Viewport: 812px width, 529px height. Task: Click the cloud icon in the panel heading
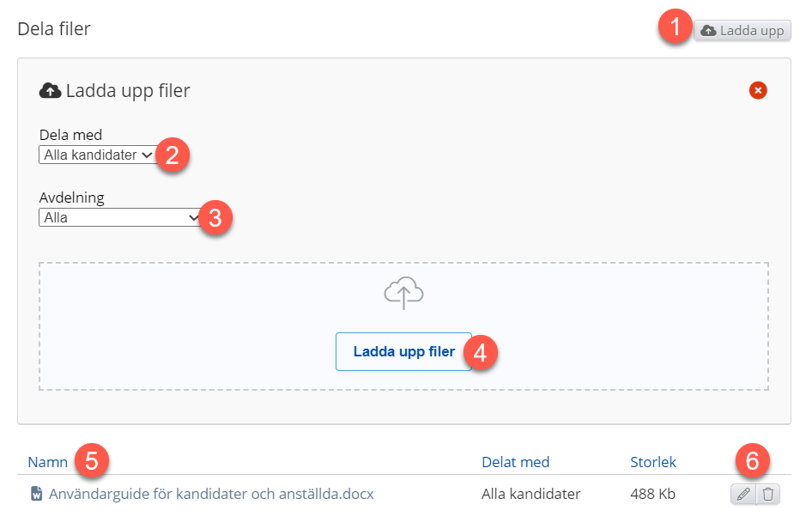coord(51,90)
